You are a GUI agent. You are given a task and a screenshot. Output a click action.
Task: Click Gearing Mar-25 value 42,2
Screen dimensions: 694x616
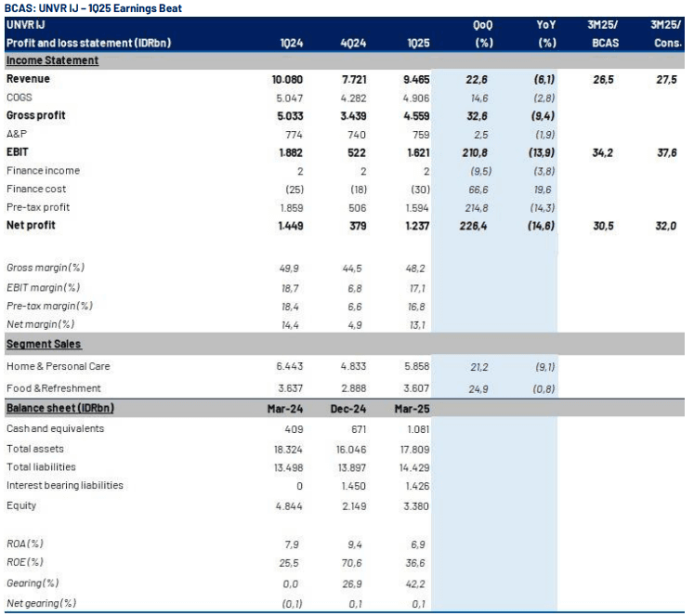click(x=415, y=584)
